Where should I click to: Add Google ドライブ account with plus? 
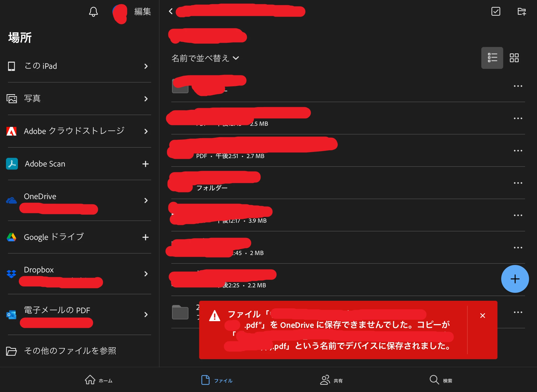[145, 237]
